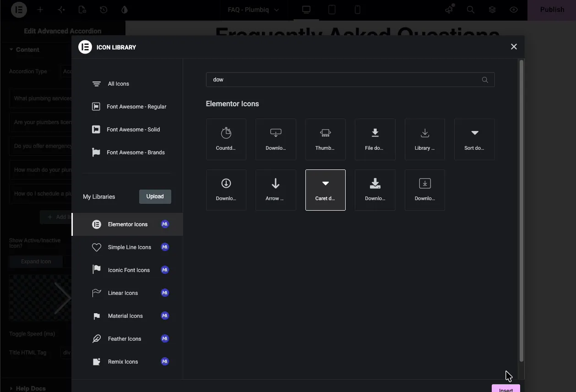Switch to Desktop device view

point(306,10)
